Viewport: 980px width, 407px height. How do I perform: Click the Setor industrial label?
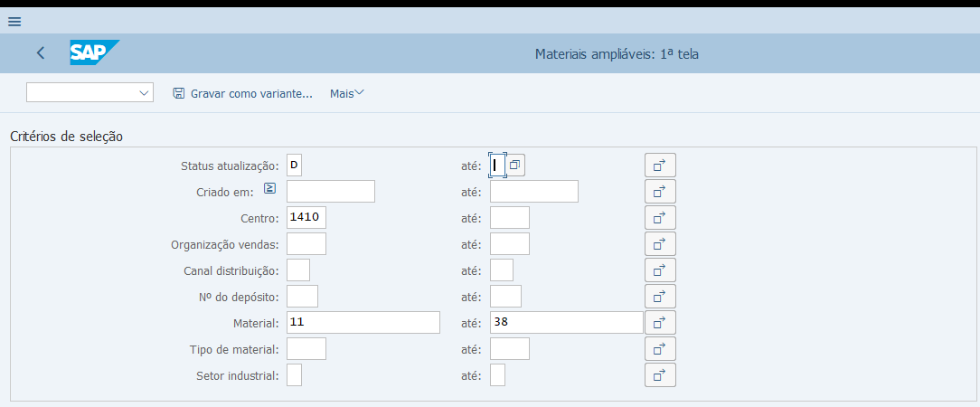(x=238, y=375)
